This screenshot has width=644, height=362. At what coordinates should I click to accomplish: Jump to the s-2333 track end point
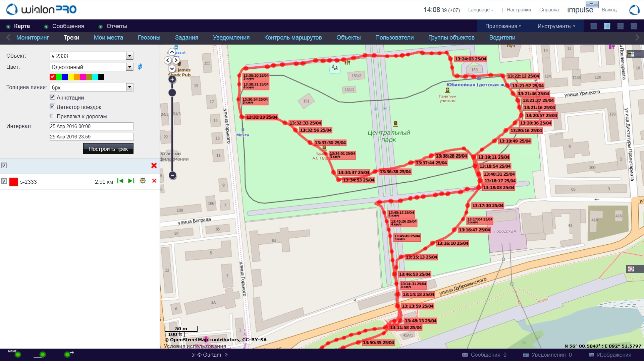131,181
